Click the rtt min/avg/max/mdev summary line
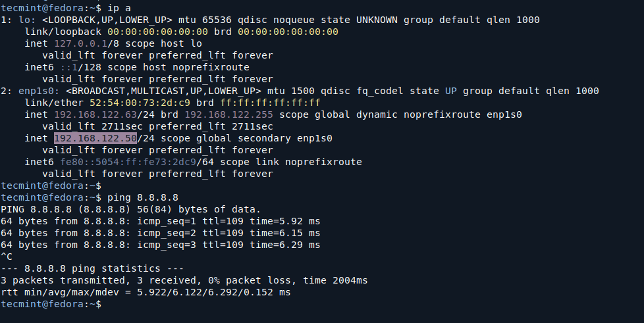 pos(146,292)
